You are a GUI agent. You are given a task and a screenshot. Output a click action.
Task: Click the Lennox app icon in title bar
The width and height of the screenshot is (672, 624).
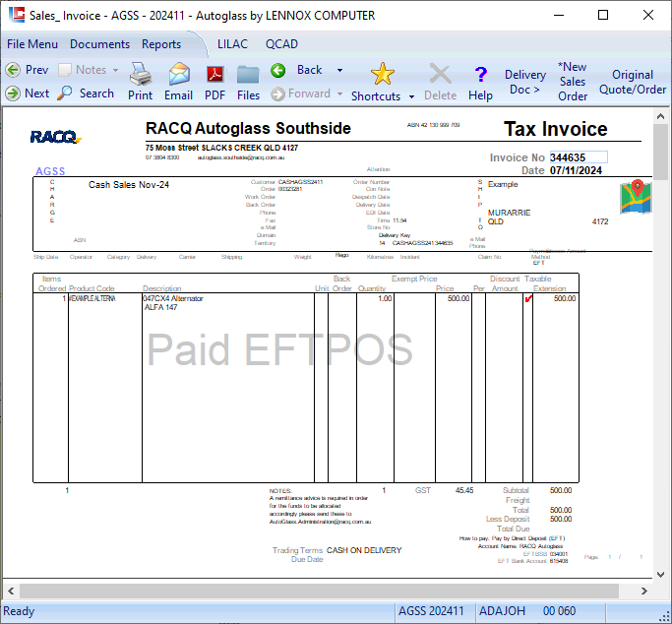pyautogui.click(x=17, y=15)
